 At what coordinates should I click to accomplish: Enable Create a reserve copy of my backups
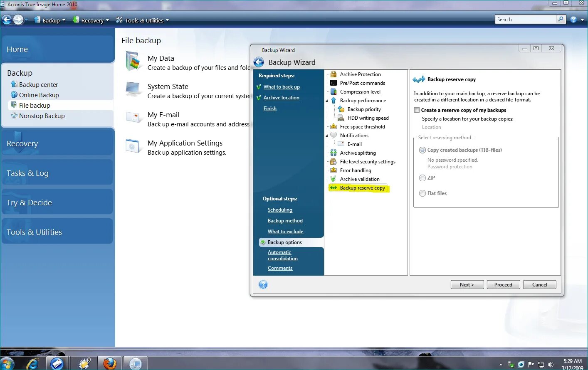pyautogui.click(x=417, y=110)
